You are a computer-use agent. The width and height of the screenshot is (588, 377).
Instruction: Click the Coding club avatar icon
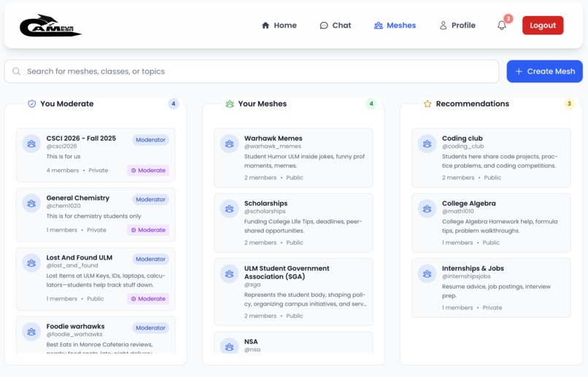[x=427, y=144]
